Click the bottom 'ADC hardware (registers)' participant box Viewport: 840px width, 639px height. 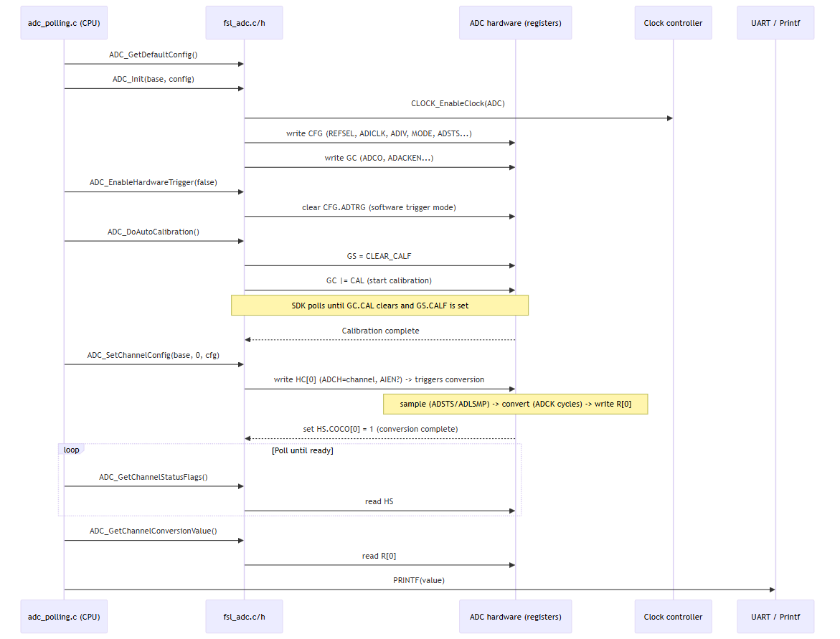[515, 617]
